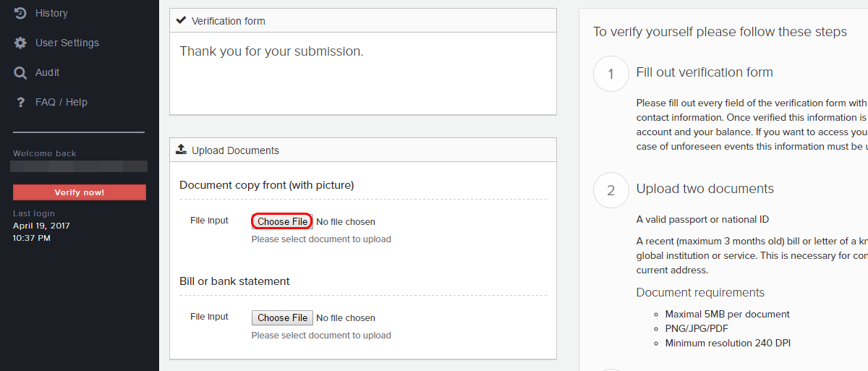The image size is (868, 371).
Task: Click 'No file chosen' beside bank statement
Action: pyautogui.click(x=346, y=318)
